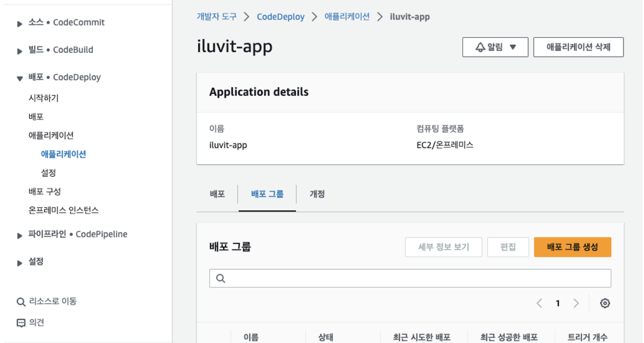
Task: Go to 애플리케이션 breadcrumb link
Action: coord(347,17)
